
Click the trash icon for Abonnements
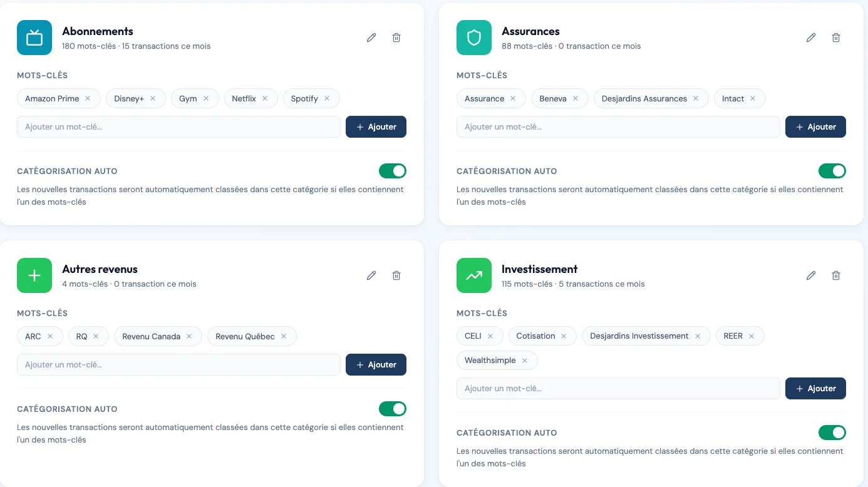click(x=396, y=38)
